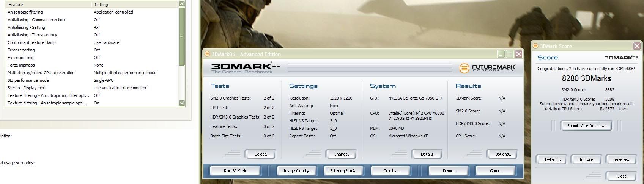Viewport: 644px width, 184px height.
Task: Select Antialiasing - Transparency row
Action: 91,35
